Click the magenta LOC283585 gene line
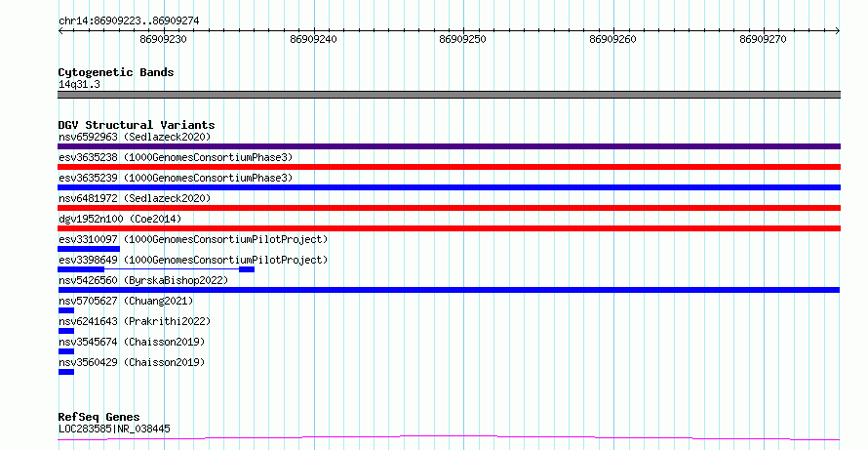 tap(449, 438)
